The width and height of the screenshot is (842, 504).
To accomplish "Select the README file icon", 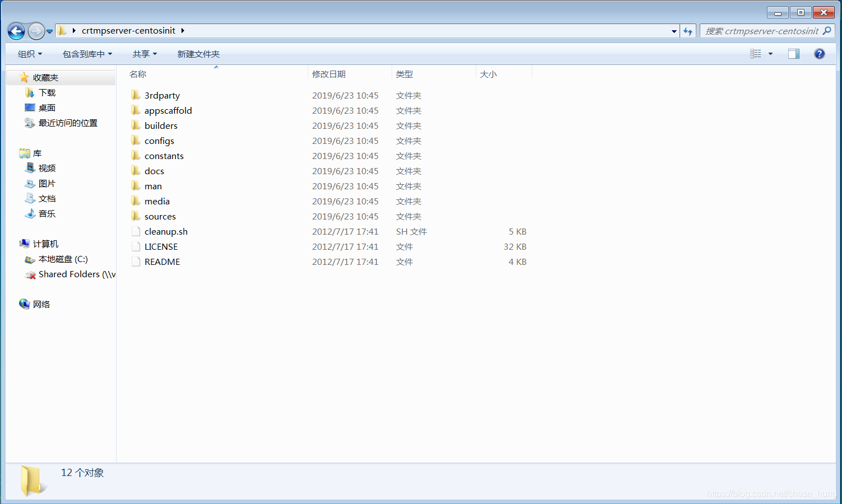I will 136,262.
